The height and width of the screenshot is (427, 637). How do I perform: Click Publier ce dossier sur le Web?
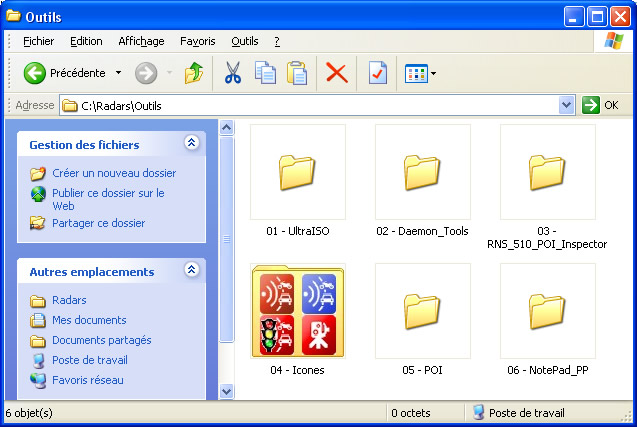[108, 199]
